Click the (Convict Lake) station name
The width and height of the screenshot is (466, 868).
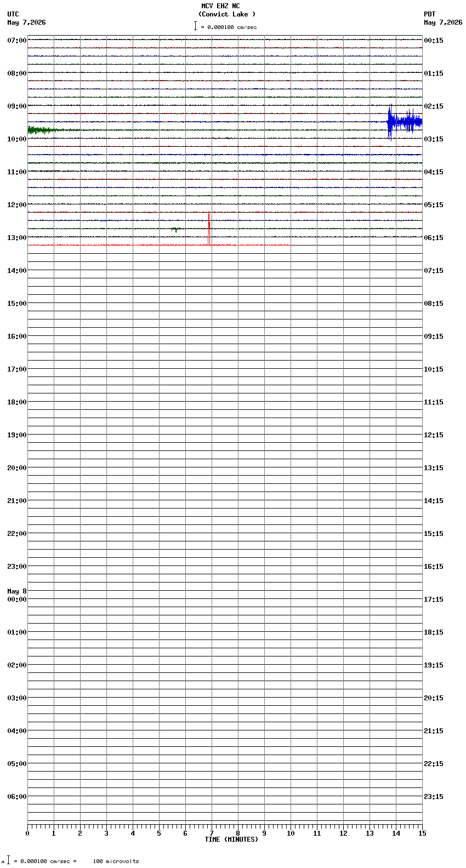pos(227,14)
